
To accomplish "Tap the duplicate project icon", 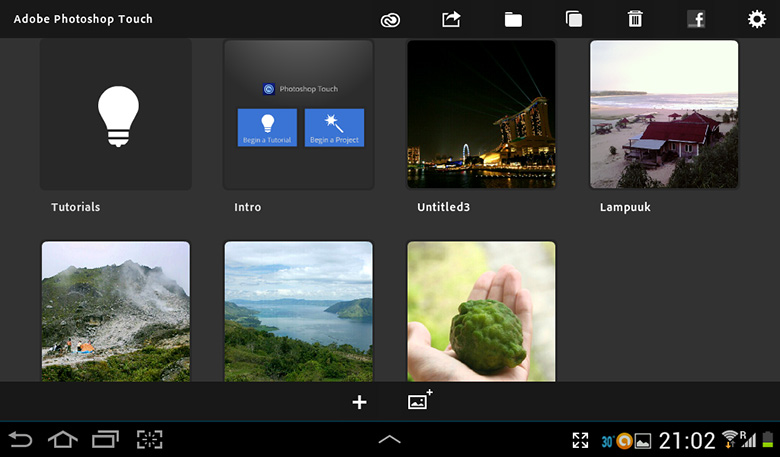I will coord(574,19).
